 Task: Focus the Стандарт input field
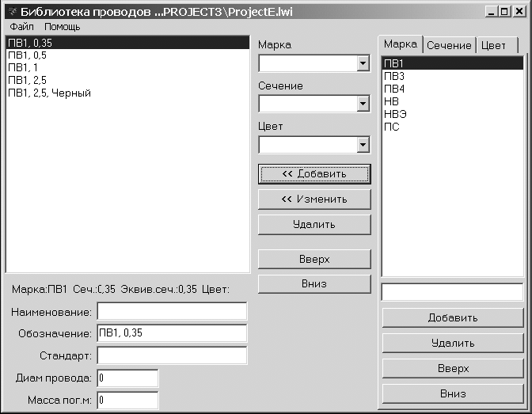[172, 355]
